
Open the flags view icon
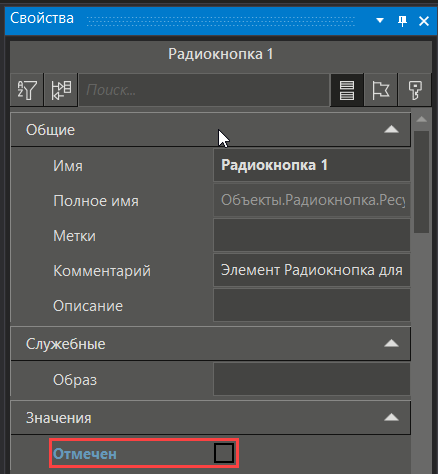[381, 90]
